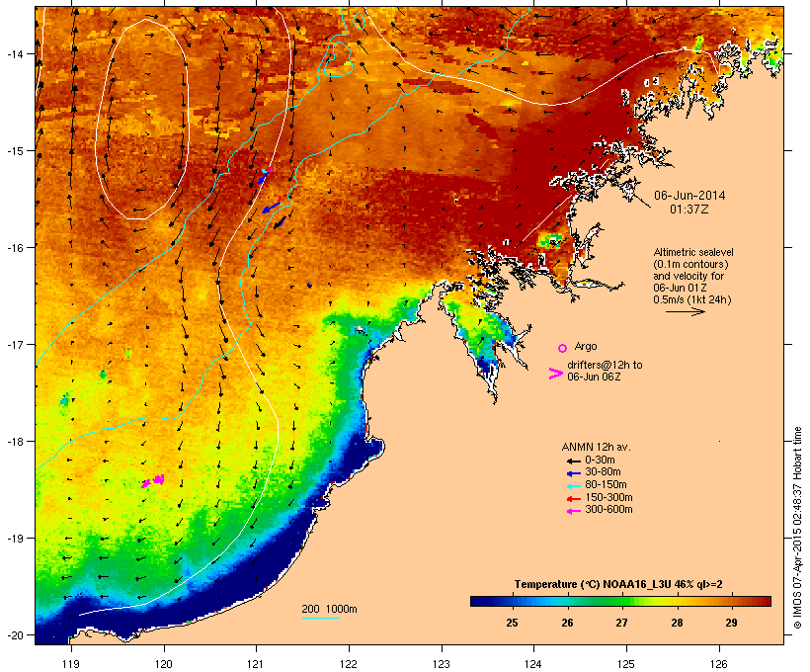The height and width of the screenshot is (672, 810).
Task: Click the '25' color bar tick label
Action: point(512,623)
